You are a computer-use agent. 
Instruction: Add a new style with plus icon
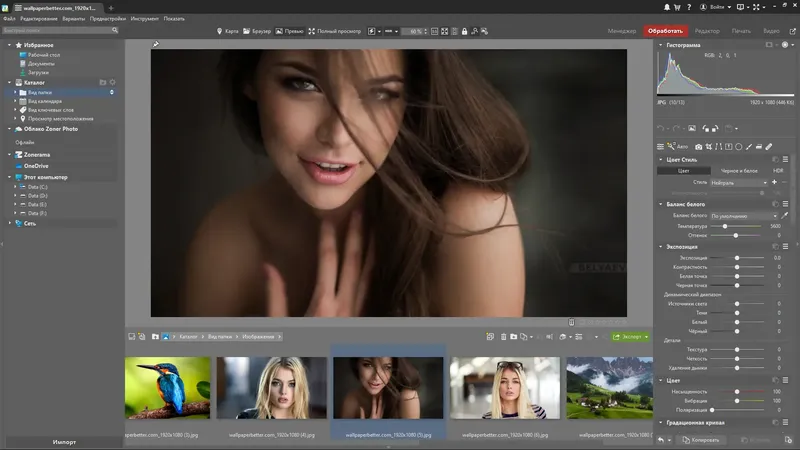[774, 182]
